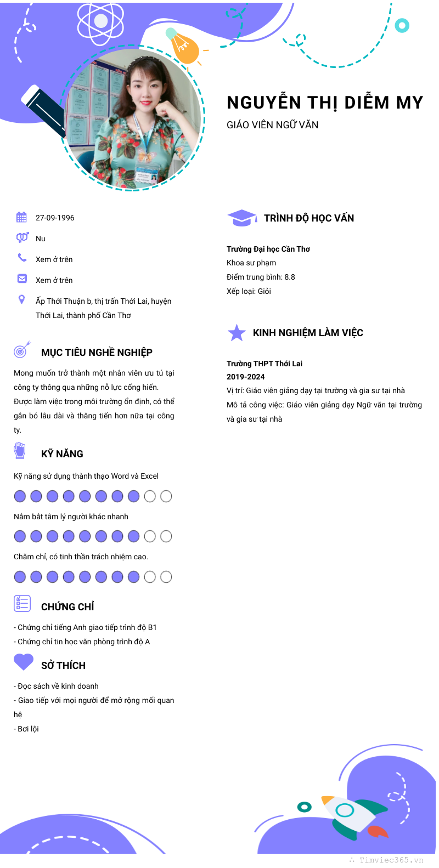Click the orange light bulb graphic
439x868 pixels.
click(x=183, y=48)
